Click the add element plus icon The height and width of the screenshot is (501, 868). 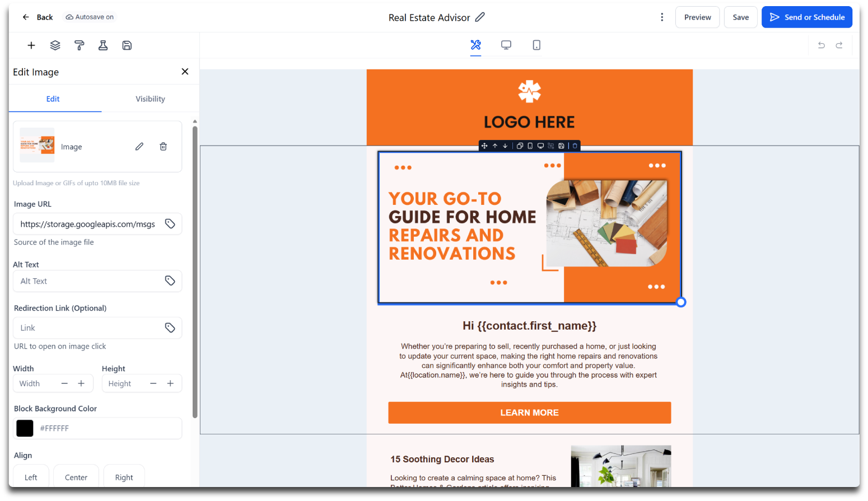pos(31,45)
